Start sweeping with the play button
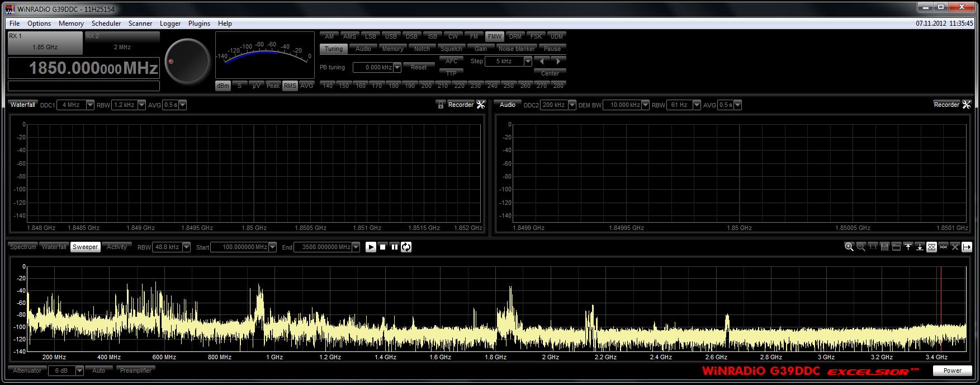 pyautogui.click(x=371, y=247)
